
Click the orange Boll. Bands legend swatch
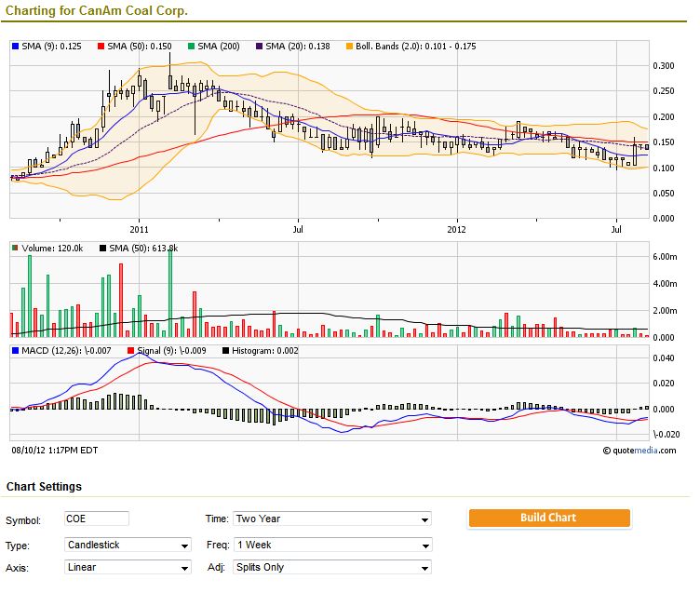pyautogui.click(x=349, y=46)
